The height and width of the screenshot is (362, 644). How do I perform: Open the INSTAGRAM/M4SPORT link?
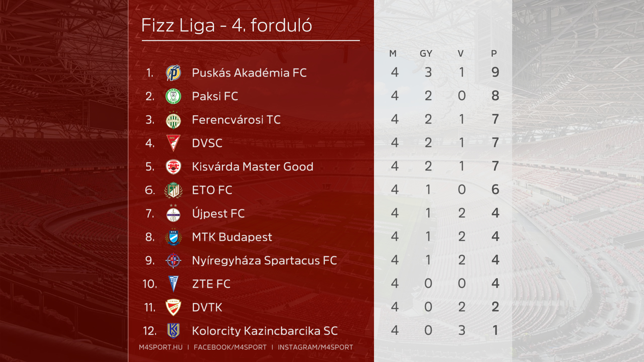(315, 347)
